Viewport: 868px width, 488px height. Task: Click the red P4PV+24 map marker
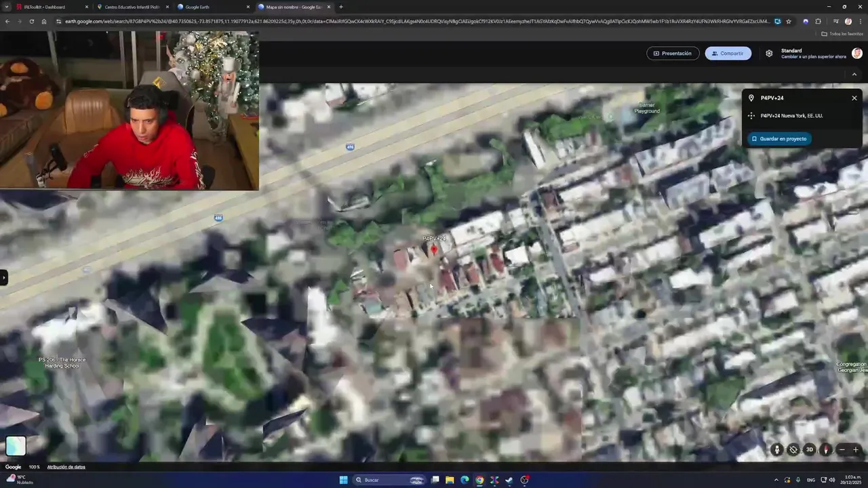coord(434,250)
